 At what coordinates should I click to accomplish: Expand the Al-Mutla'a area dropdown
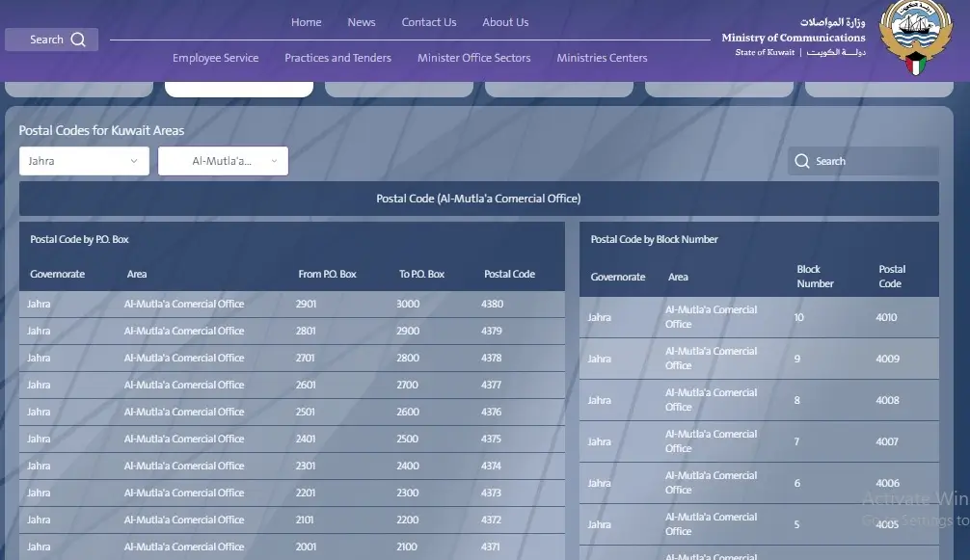pyautogui.click(x=223, y=161)
